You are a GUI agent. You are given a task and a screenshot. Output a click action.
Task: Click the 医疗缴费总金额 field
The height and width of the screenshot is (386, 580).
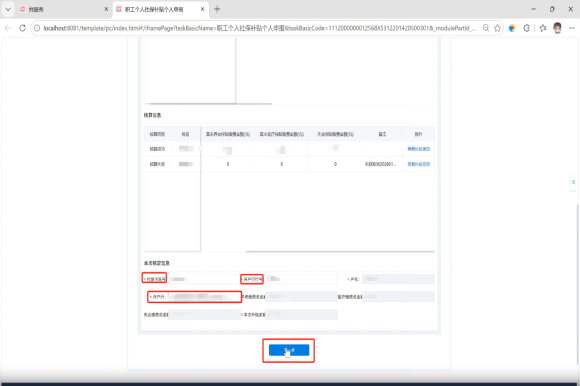pyautogui.click(x=398, y=297)
